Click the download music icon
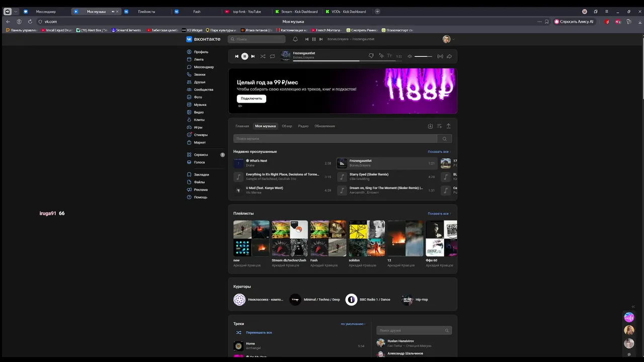 tap(430, 126)
